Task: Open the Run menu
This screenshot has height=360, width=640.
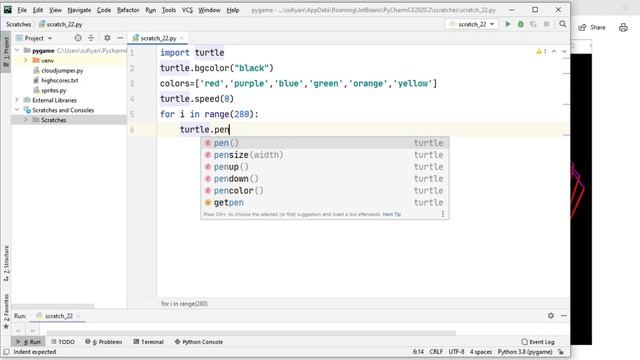Action: click(151, 10)
